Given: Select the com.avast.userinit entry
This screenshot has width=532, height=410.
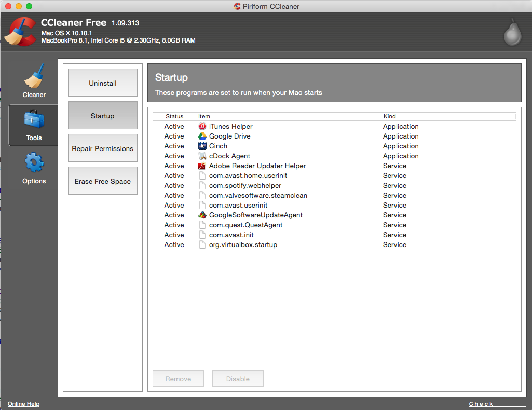Looking at the screenshot, I should click(x=334, y=205).
